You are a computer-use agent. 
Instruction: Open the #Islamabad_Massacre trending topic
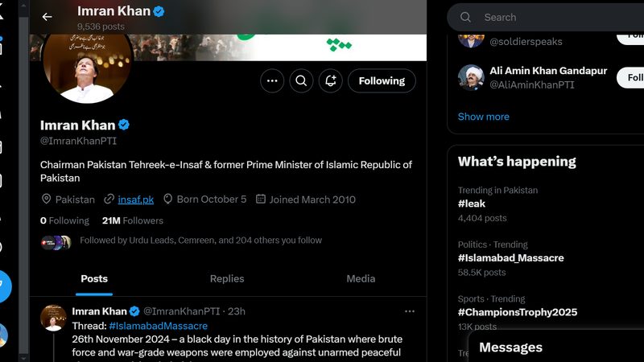[510, 257]
